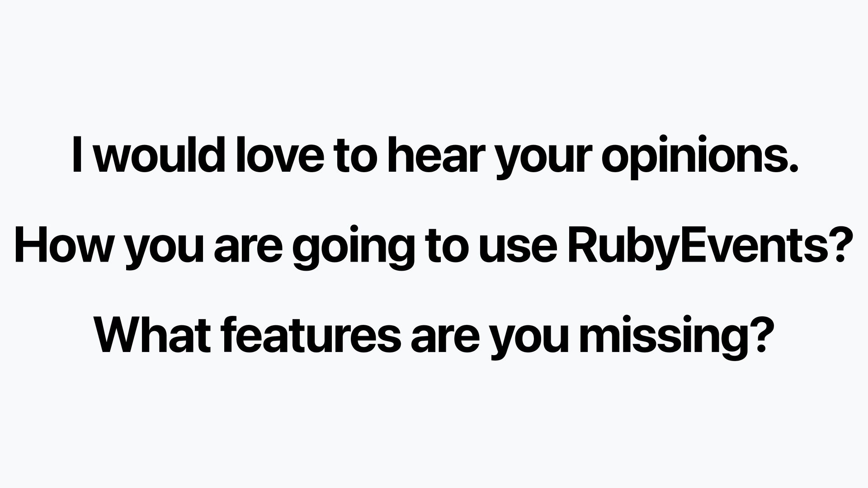Image resolution: width=868 pixels, height=488 pixels.
Task: Click the word "to" before "use"
Action: coord(446,247)
